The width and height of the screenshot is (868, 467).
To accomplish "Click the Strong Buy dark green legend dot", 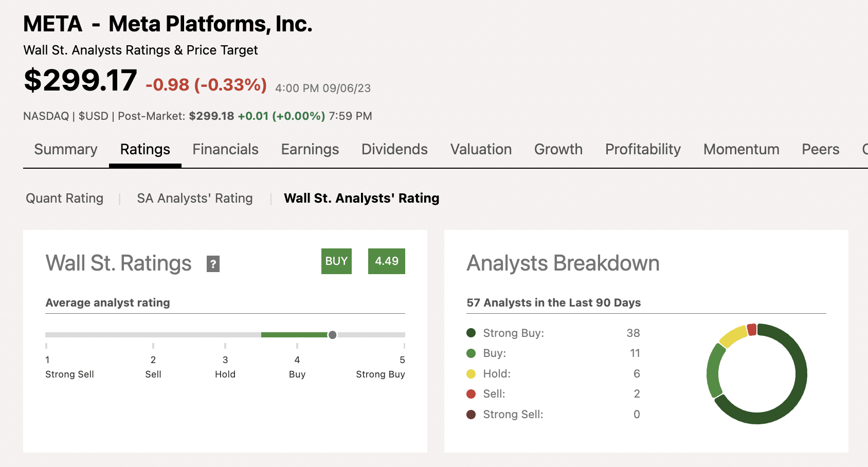I will pos(471,333).
